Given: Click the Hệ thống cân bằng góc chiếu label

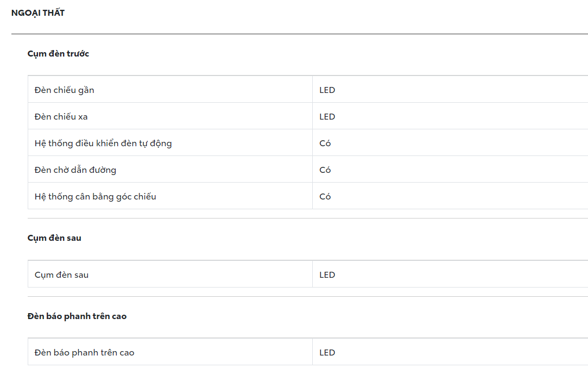Looking at the screenshot, I should click(96, 197).
